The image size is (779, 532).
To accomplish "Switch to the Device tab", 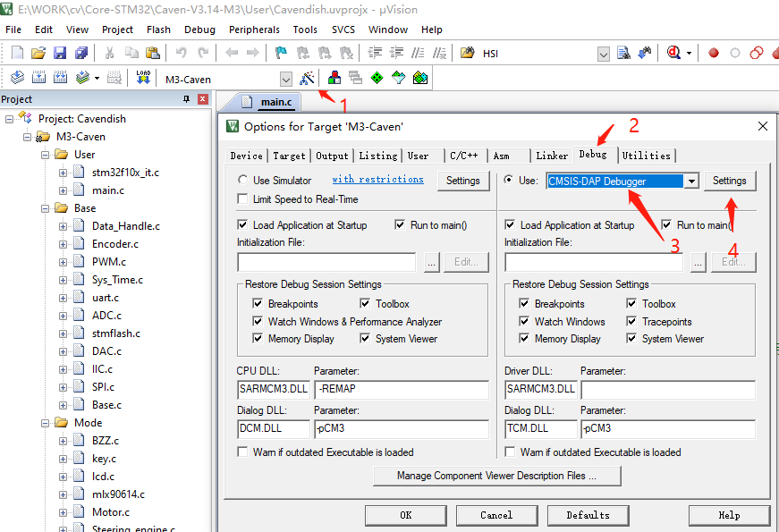I will (247, 156).
